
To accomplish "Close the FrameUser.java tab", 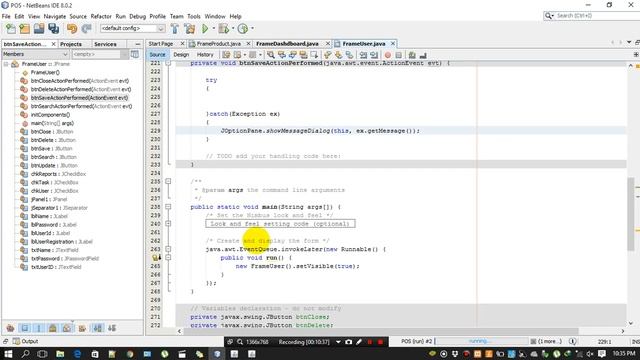I will [393, 43].
